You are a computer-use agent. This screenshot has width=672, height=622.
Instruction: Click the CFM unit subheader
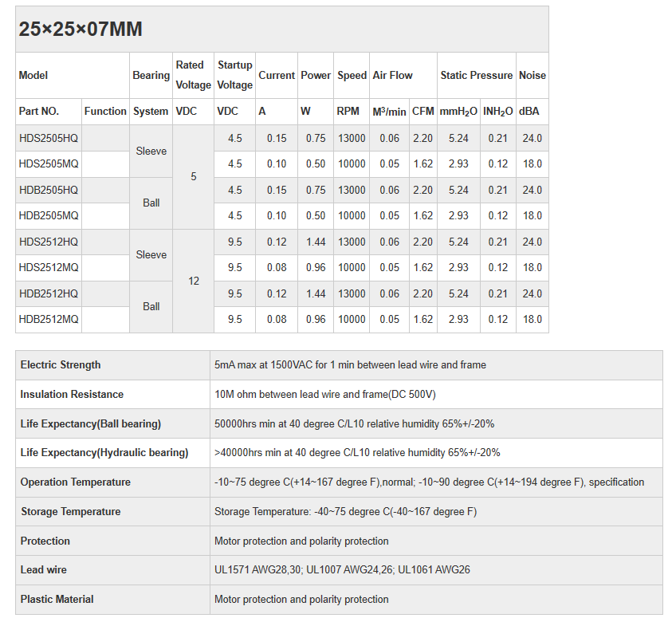(423, 112)
